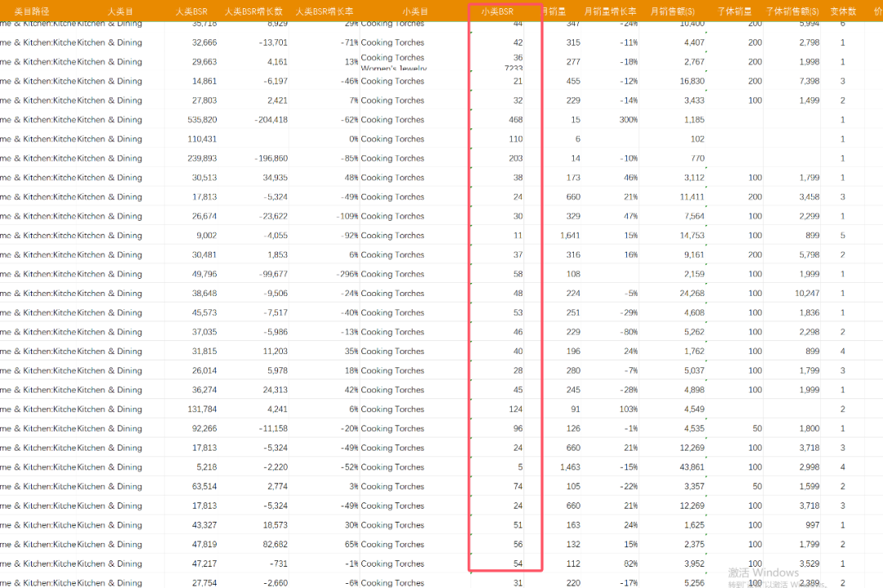Click the -296% growth rate cell
The width and height of the screenshot is (883, 588).
click(x=347, y=274)
